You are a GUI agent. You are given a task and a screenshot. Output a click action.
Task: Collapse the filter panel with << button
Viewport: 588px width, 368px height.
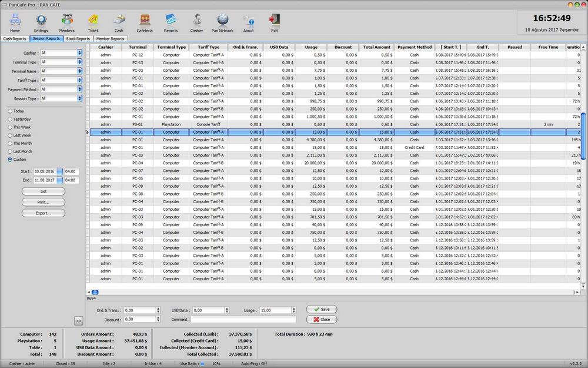tap(78, 321)
